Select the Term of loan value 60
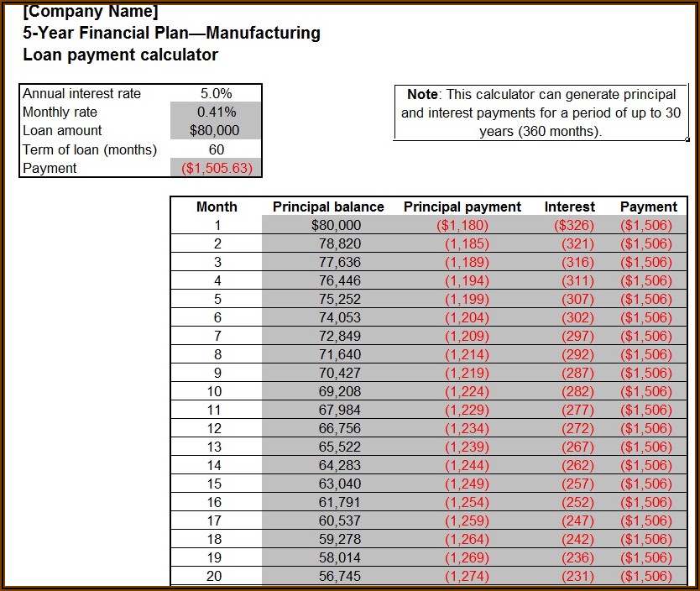This screenshot has height=591, width=700. click(216, 149)
